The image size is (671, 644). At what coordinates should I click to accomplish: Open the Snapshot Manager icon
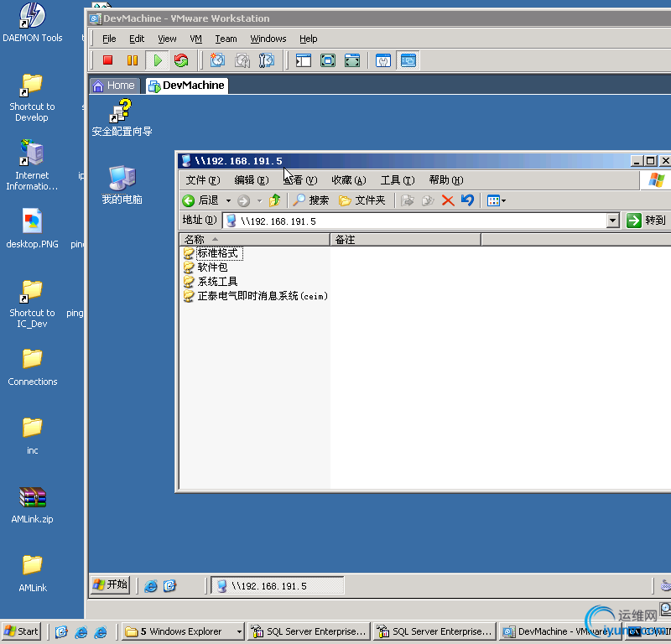[x=267, y=60]
